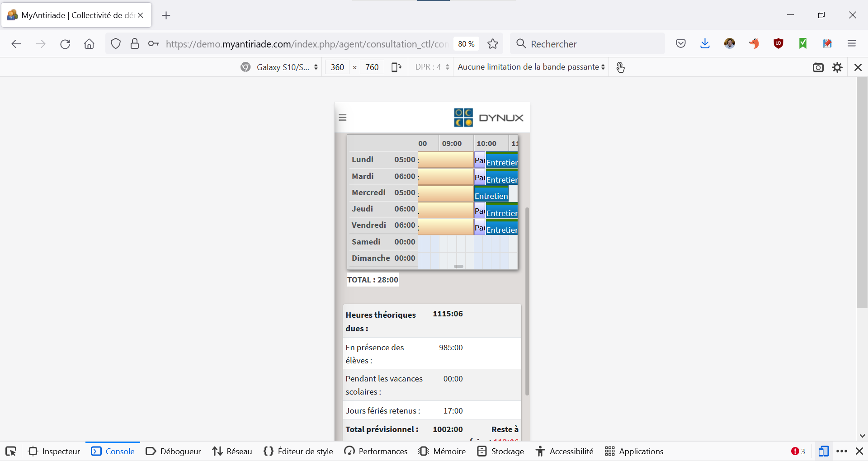Switch to the Inspecteur tab
The image size is (868, 461).
(54, 451)
